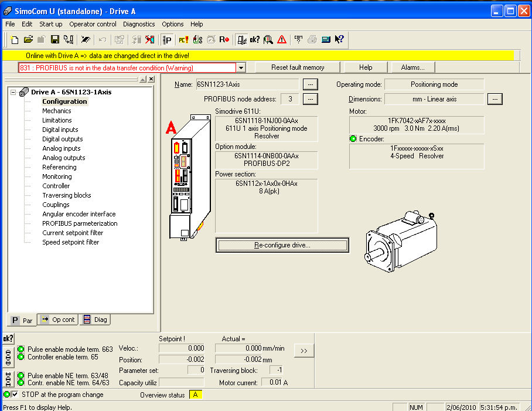
Task: Click the grayed-out Undo arrow icon
Action: (x=102, y=40)
